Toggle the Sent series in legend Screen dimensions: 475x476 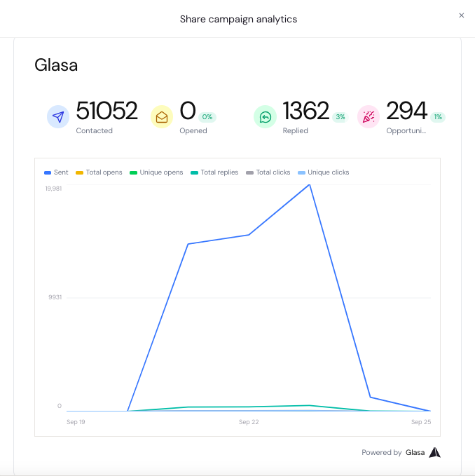coord(56,172)
